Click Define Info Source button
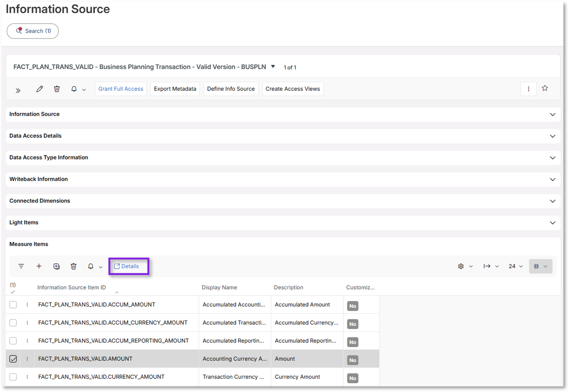Image resolution: width=569 pixels, height=392 pixels. [x=231, y=89]
